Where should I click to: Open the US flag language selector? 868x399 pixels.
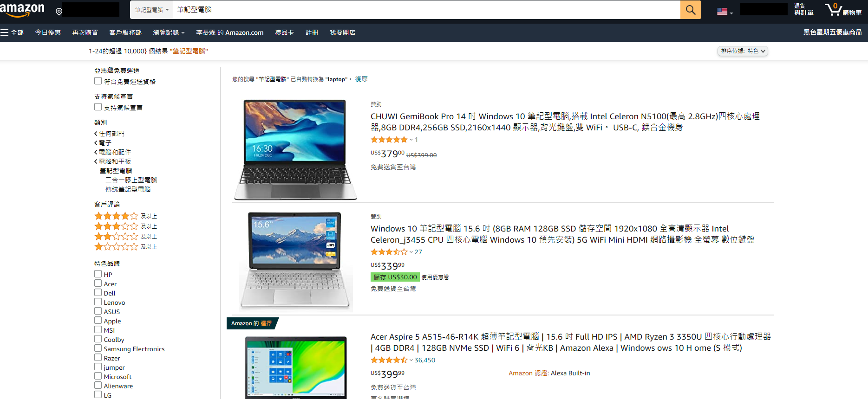[x=725, y=12]
